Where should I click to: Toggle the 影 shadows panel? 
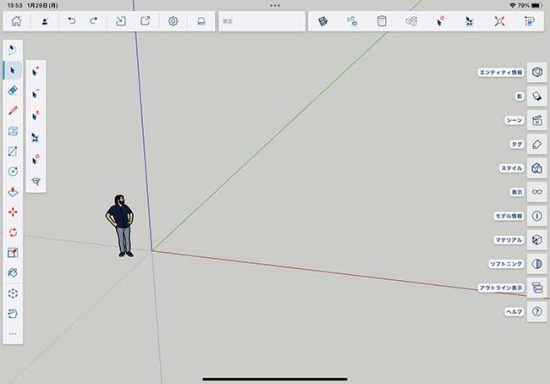click(537, 96)
